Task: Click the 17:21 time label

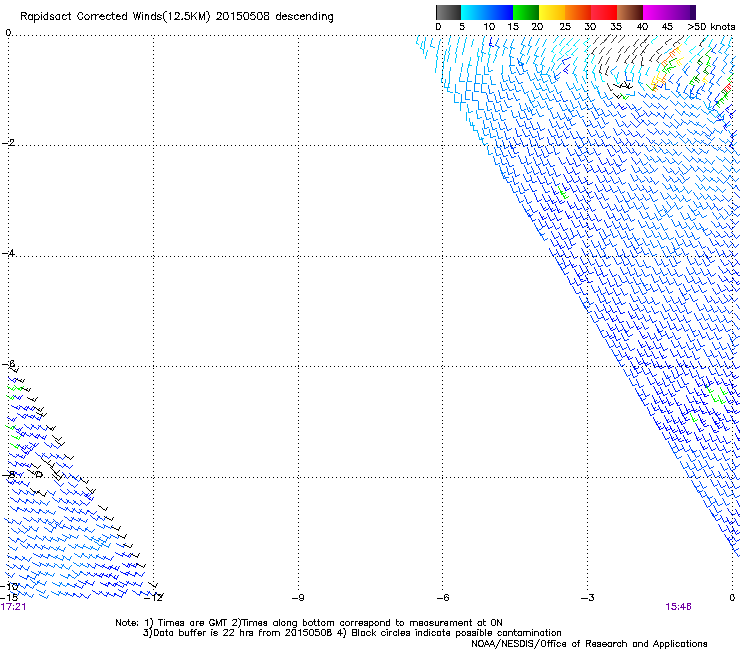Action: click(13, 607)
